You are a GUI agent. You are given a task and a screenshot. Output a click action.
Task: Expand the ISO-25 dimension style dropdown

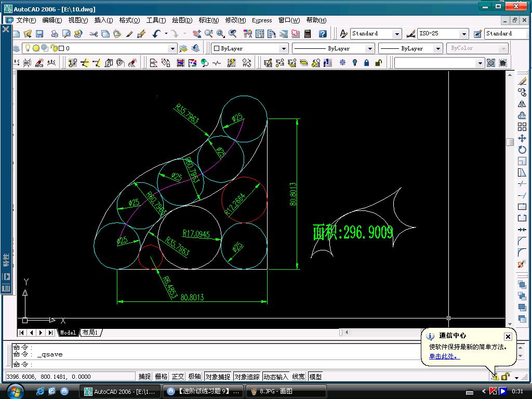(x=464, y=34)
